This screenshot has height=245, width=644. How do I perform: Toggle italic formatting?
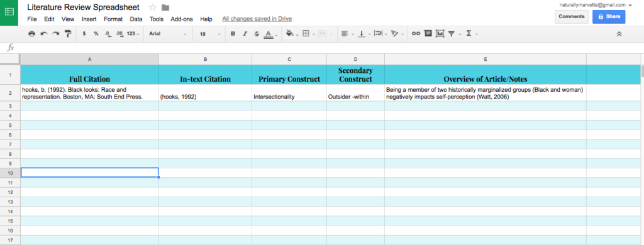coord(245,34)
